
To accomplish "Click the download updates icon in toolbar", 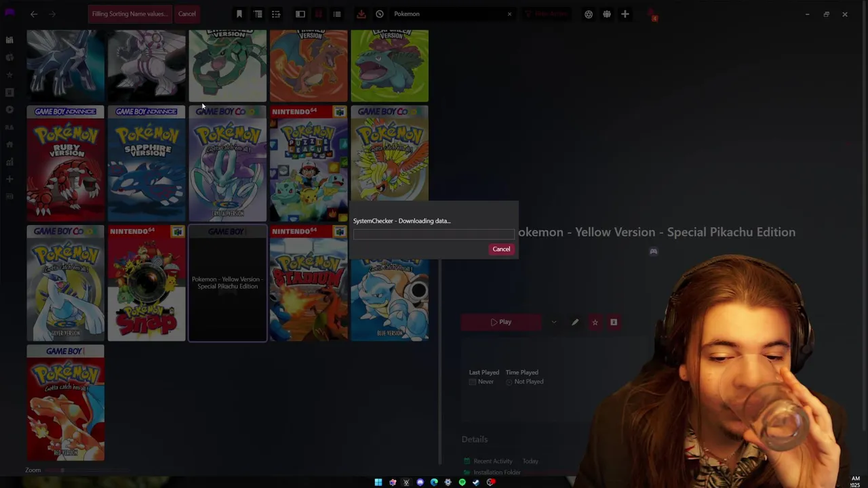I will point(361,14).
